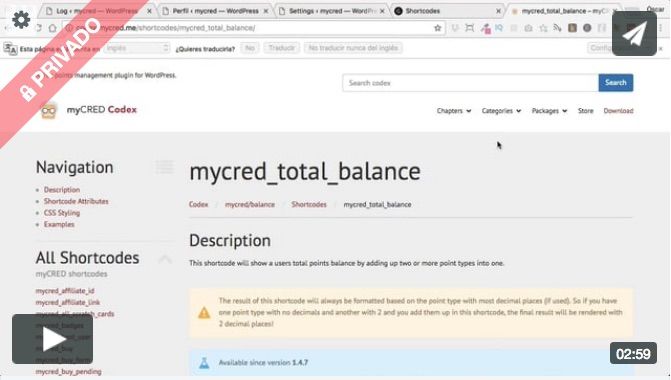Click the translate icon in the translation bar
The image size is (671, 380).
[10, 49]
